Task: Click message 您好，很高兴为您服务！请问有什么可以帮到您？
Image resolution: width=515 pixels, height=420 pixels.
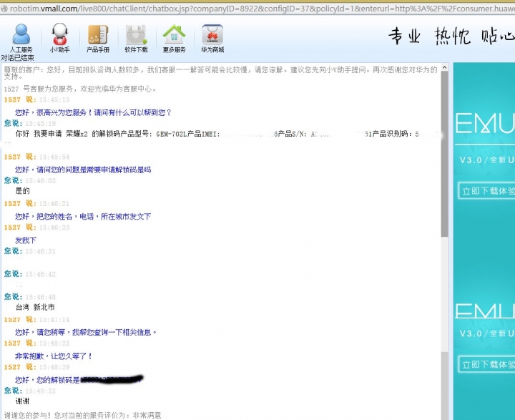Action: 93,113
